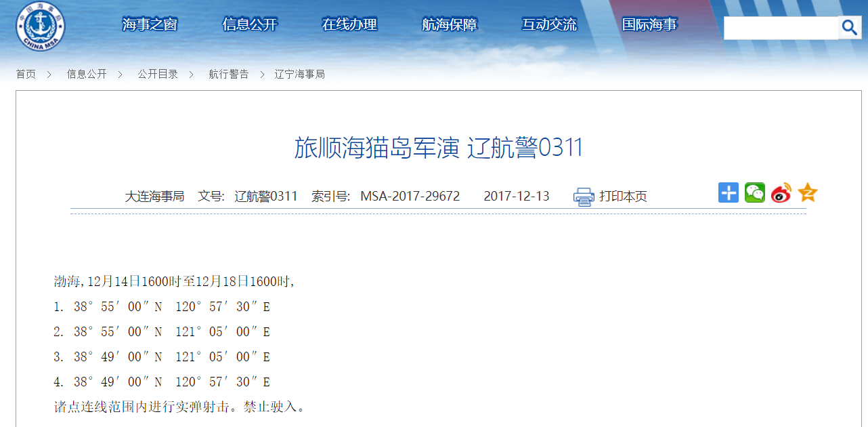Screen dimensions: 868x427
Task: Click 航行警告 breadcrumb link
Action: tap(229, 74)
